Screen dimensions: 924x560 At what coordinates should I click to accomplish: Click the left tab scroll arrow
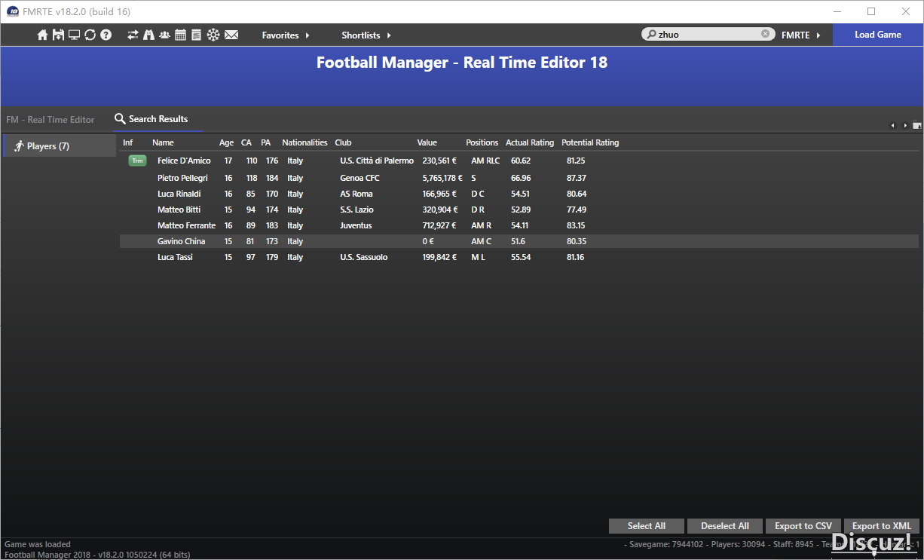click(x=892, y=125)
